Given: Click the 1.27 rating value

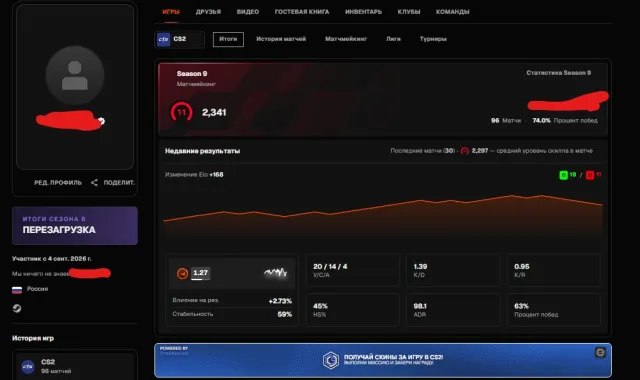Looking at the screenshot, I should coord(200,273).
